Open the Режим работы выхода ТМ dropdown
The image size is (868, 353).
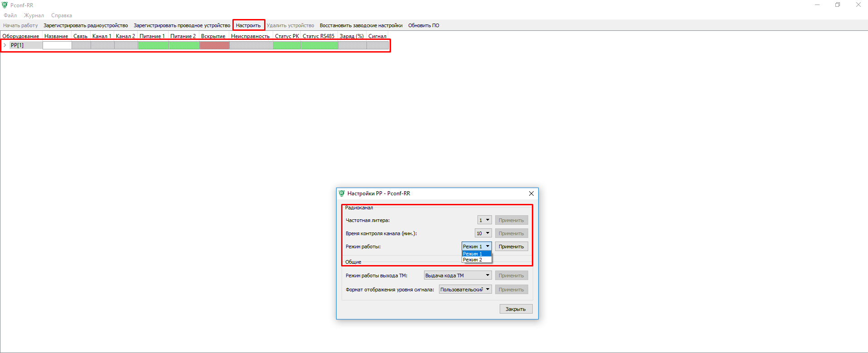coord(458,276)
